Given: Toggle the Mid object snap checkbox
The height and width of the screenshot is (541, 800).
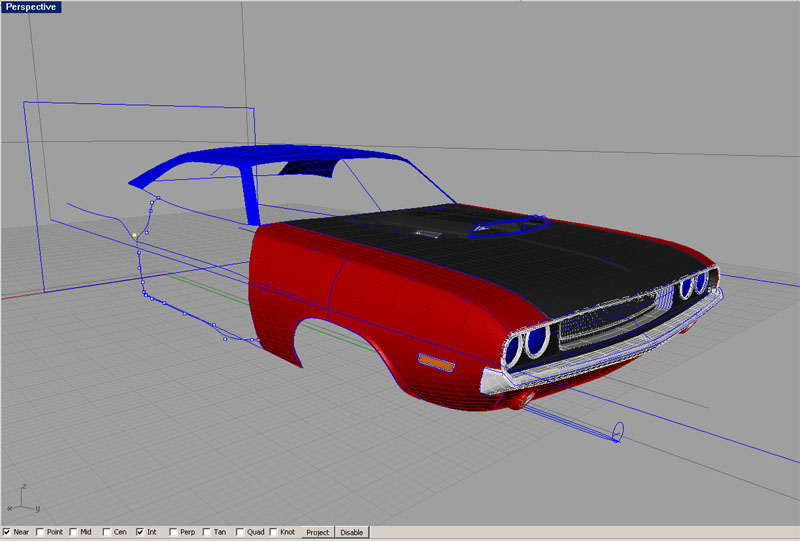Looking at the screenshot, I should [x=73, y=532].
